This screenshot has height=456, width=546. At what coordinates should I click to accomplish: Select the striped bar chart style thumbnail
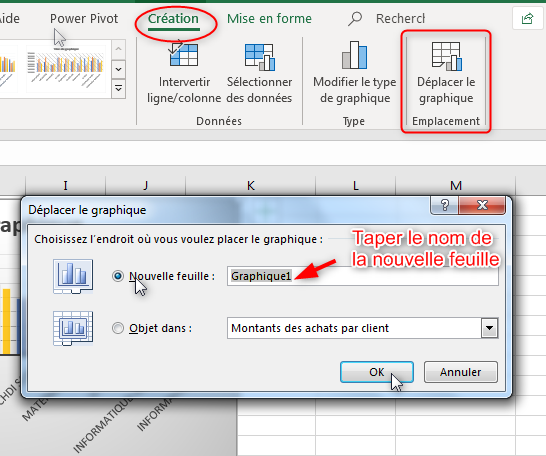[66, 68]
